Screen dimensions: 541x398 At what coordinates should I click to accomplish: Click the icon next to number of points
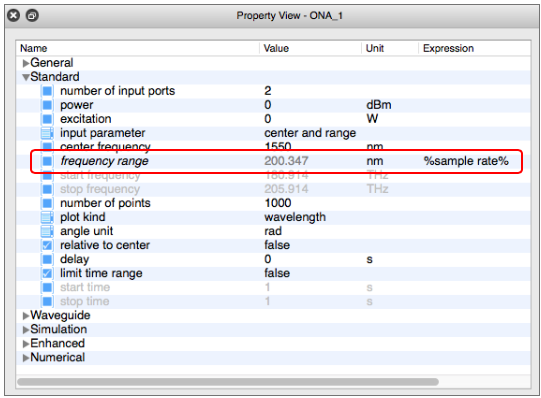pos(47,203)
